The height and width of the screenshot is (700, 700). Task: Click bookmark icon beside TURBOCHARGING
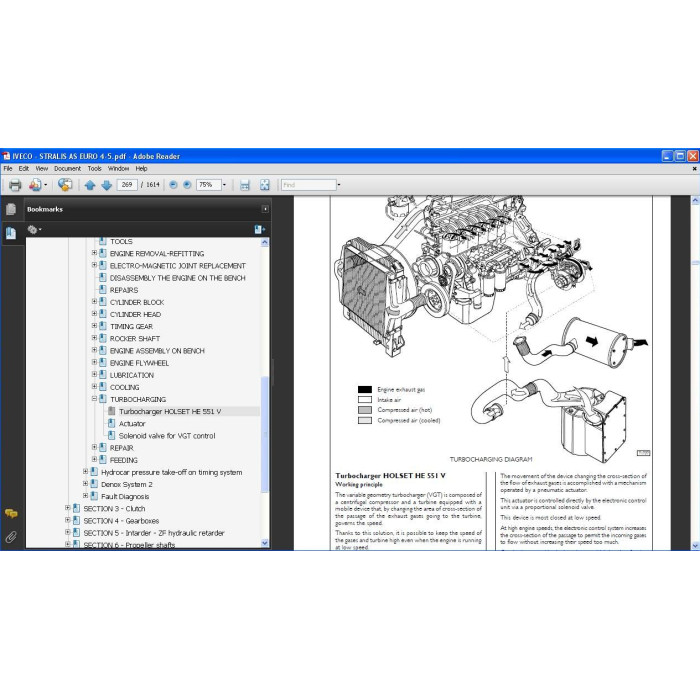point(103,399)
